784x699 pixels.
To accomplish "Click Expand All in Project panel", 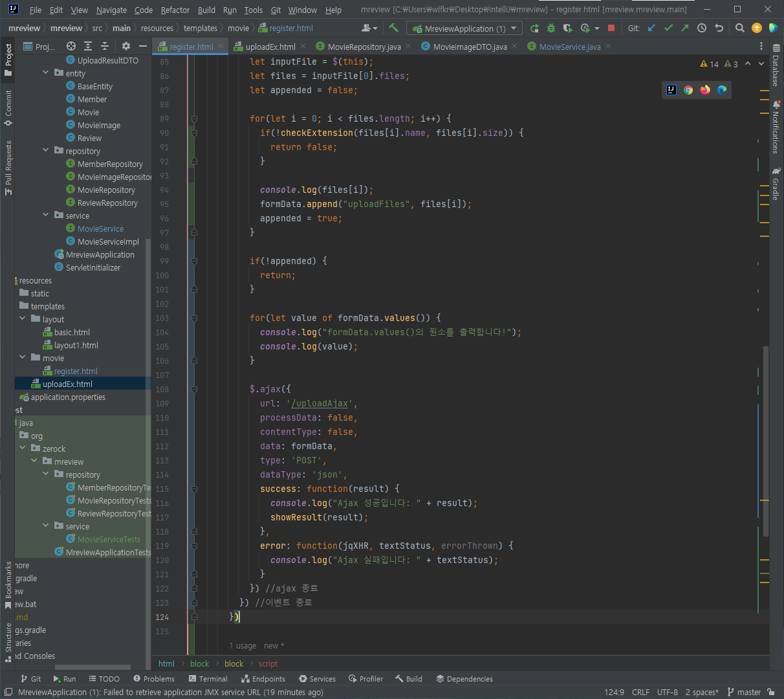I will click(88, 46).
